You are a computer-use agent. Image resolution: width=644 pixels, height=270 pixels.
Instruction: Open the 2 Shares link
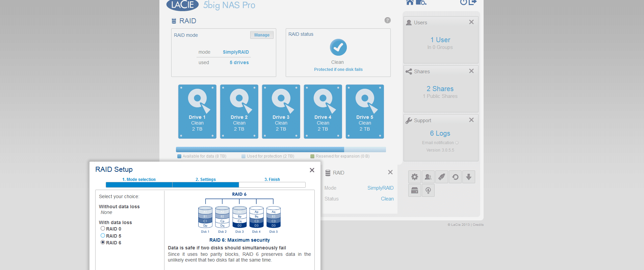[x=440, y=89]
